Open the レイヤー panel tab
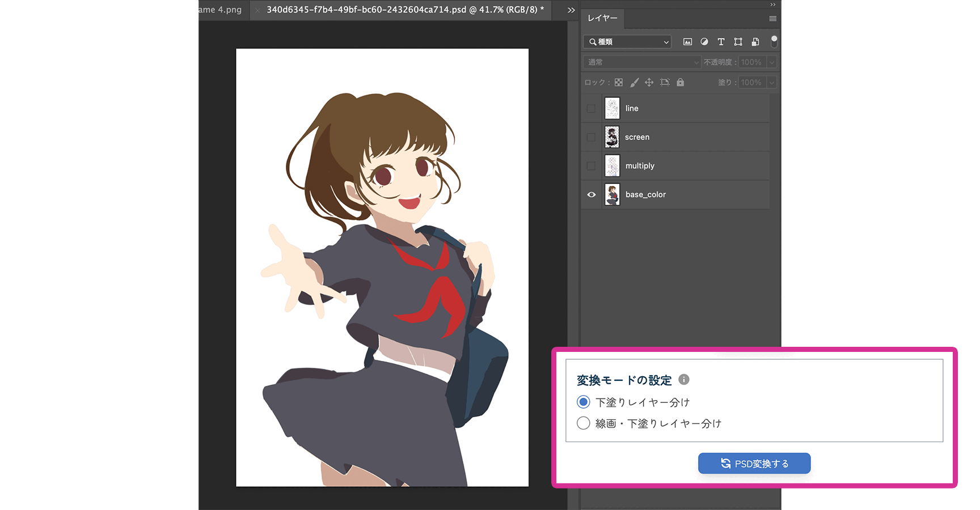Viewport: 980px width, 510px height. [602, 18]
